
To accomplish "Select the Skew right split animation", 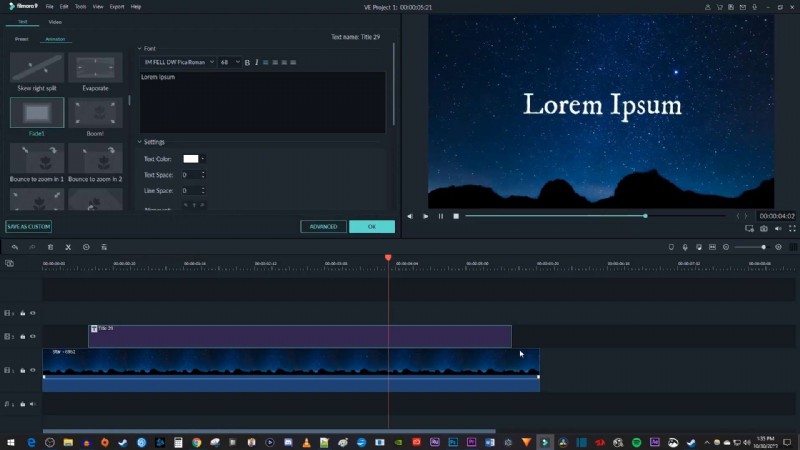I will click(x=37, y=68).
